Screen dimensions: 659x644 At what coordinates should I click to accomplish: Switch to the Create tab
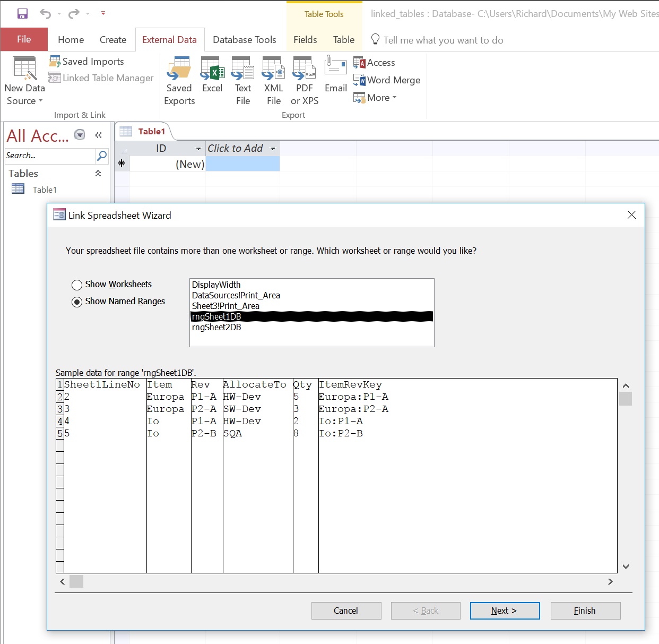(x=113, y=40)
